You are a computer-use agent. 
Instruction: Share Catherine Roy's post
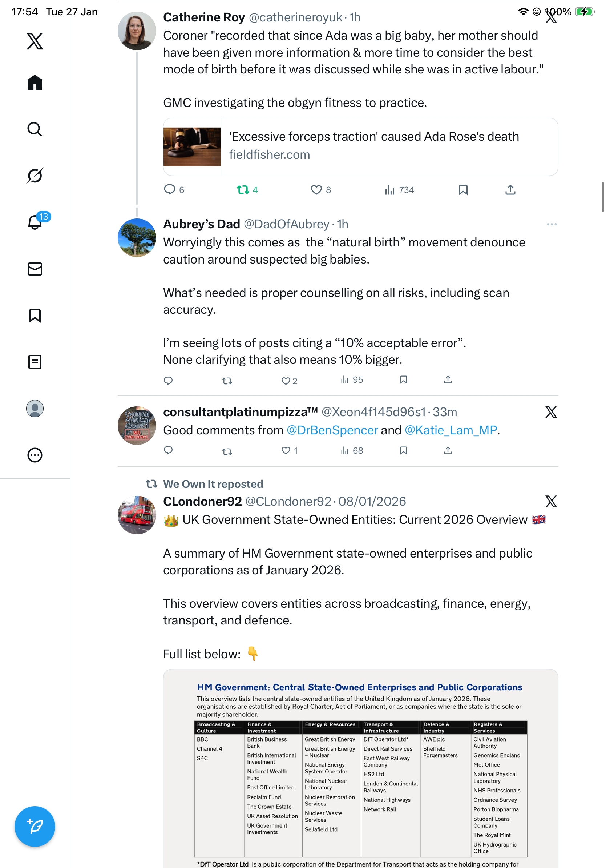[x=510, y=190]
